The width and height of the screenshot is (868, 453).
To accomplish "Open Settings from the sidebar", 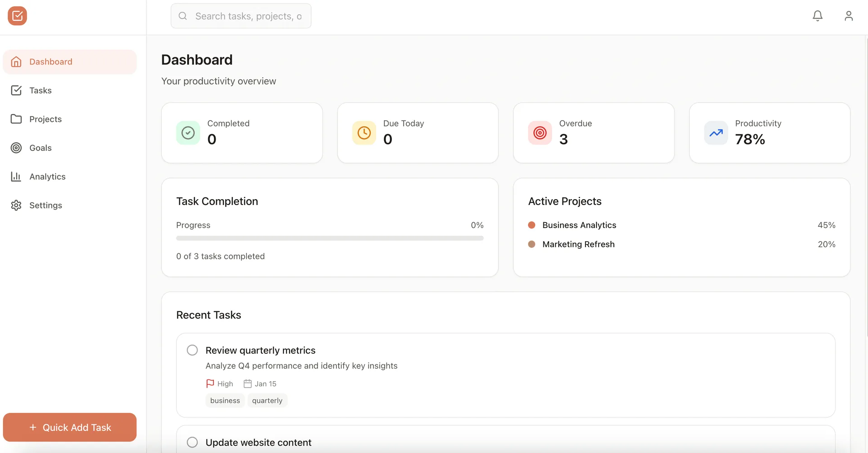I will pos(70,205).
